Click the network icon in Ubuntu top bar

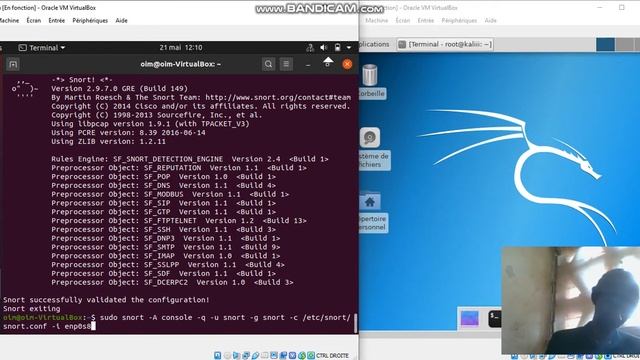pos(310,48)
